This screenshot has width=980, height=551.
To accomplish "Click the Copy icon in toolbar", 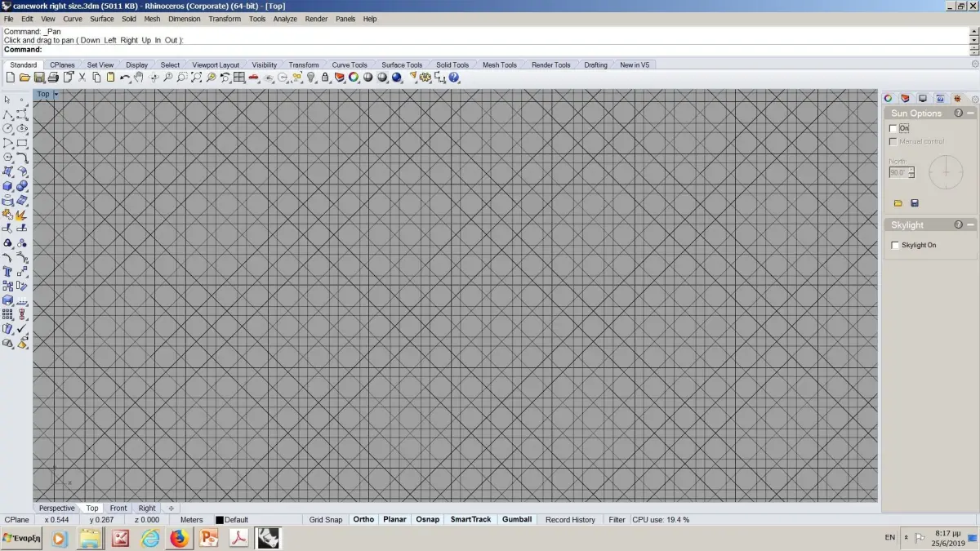I will [96, 78].
